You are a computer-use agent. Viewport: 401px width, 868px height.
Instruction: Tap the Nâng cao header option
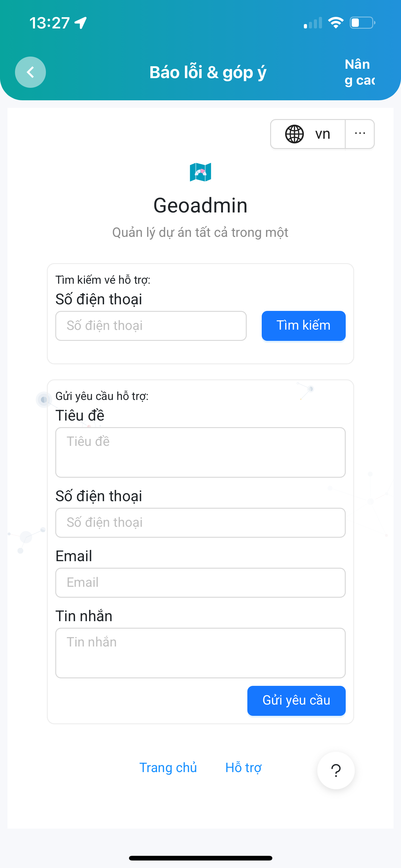pos(359,72)
